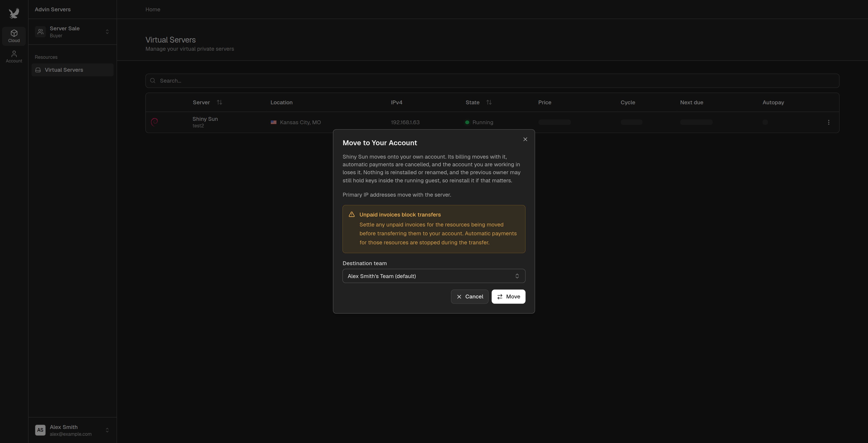Viewport: 868px width, 443px height.
Task: Click the US flag next to Kansas City
Action: [274, 122]
